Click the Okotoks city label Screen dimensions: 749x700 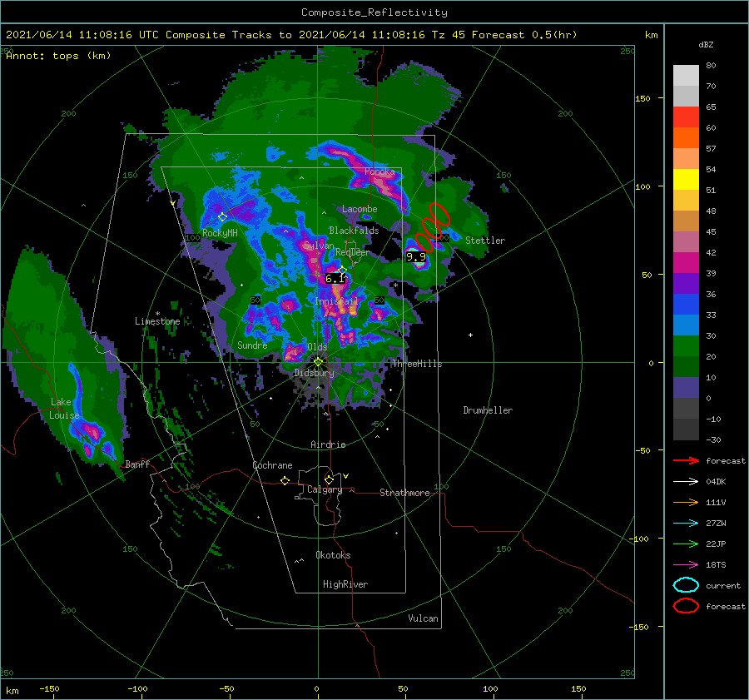point(333,555)
